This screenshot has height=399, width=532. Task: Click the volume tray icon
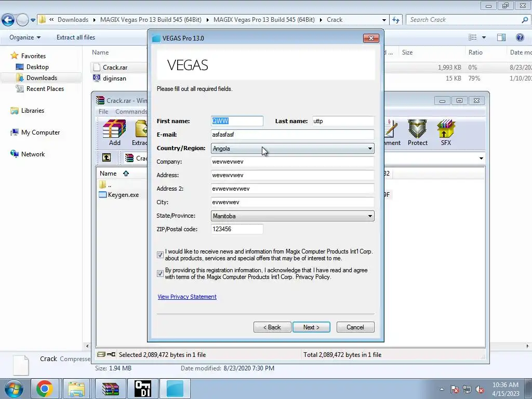(x=480, y=389)
